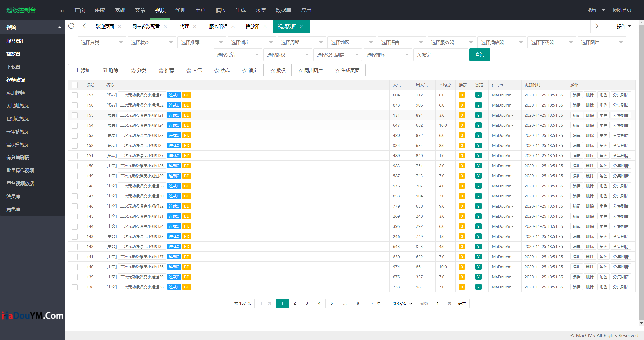Close the 播放器 tab with its X
The image size is (644, 340).
pyautogui.click(x=265, y=26)
